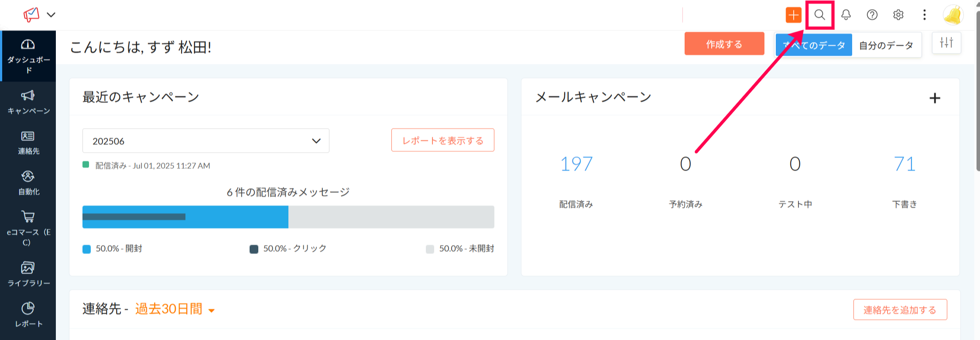
Task: Click the レポートを表示する button
Action: pos(442,141)
